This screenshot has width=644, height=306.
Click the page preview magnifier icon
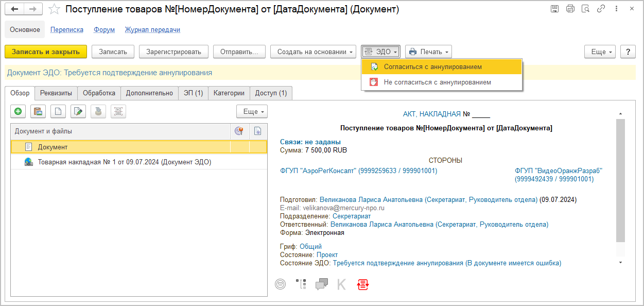[585, 9]
